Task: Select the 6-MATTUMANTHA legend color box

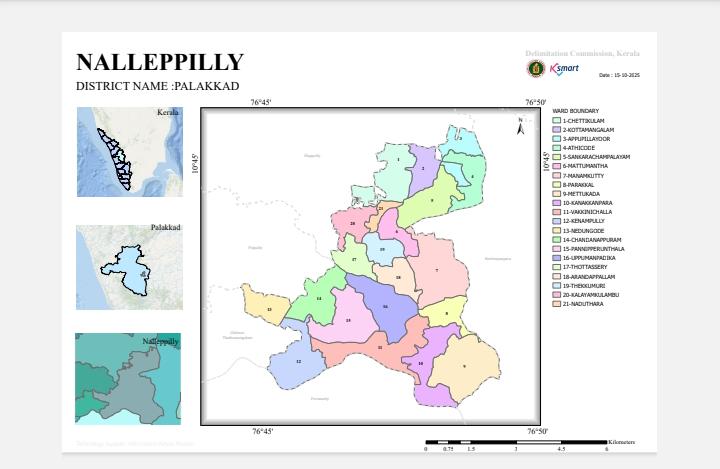Action: click(x=557, y=166)
